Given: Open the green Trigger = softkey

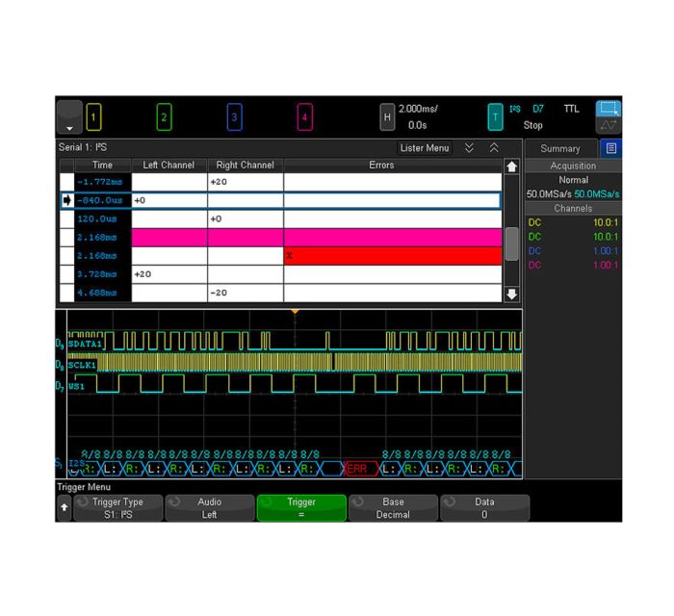Looking at the screenshot, I should click(x=301, y=508).
